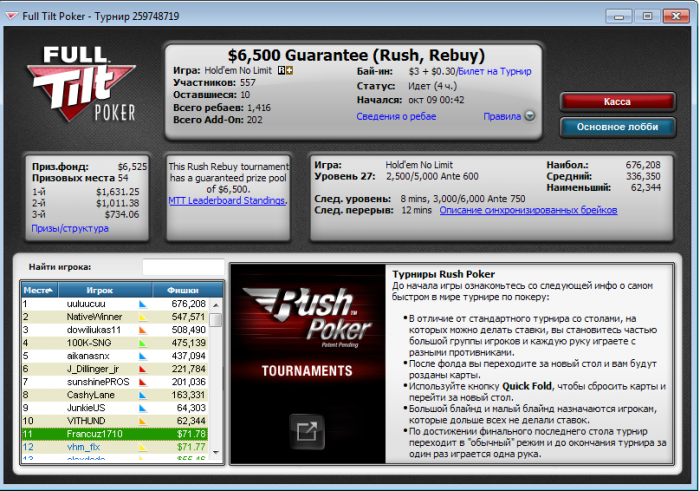This screenshot has width=700, height=491.
Task: Click the green flag icon for 100K-SNG
Action: click(143, 343)
